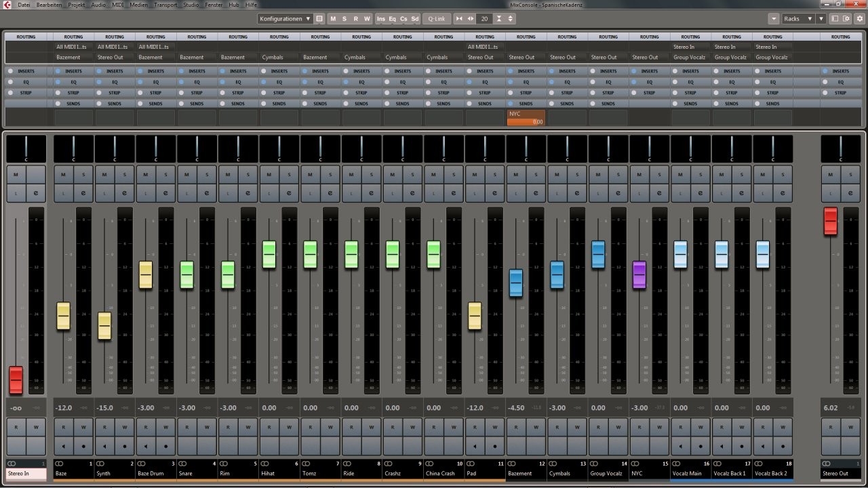Click the increase channel width zoom icon
Image resolution: width=868 pixels, height=488 pixels.
pos(471,19)
